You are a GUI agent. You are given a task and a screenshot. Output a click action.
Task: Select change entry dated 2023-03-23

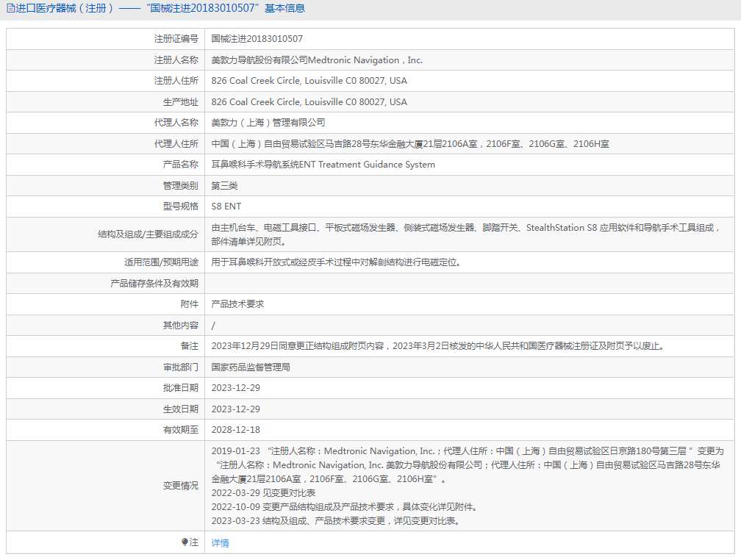pos(336,521)
